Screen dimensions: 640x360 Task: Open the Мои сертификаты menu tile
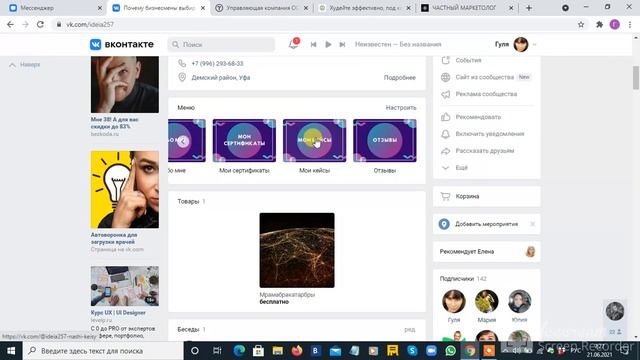point(244,141)
